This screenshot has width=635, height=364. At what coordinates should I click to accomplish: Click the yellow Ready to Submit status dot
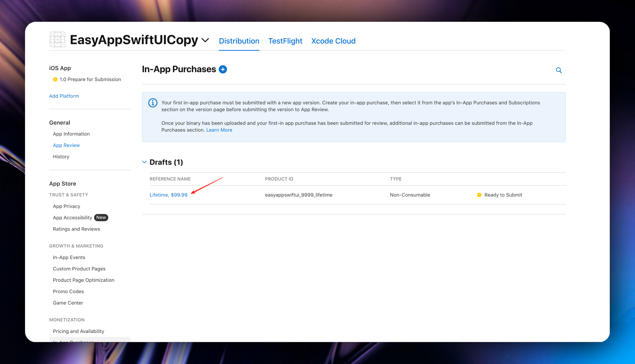pos(479,195)
